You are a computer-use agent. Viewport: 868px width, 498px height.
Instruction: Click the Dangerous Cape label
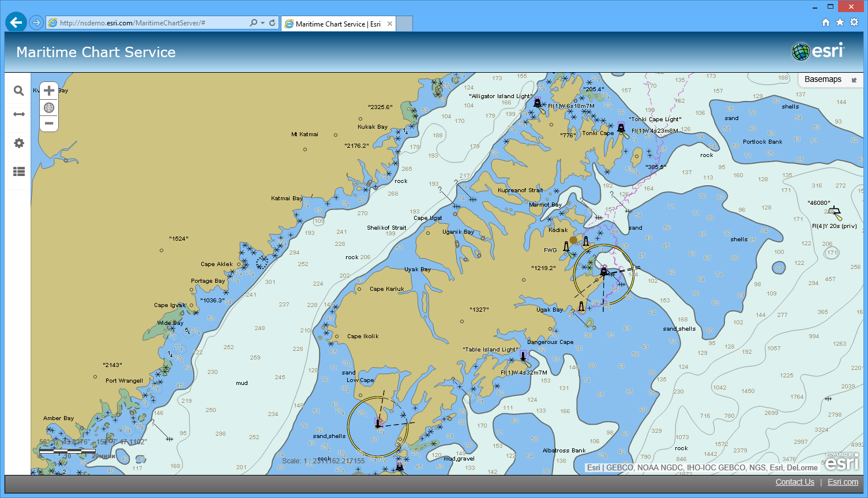point(550,342)
